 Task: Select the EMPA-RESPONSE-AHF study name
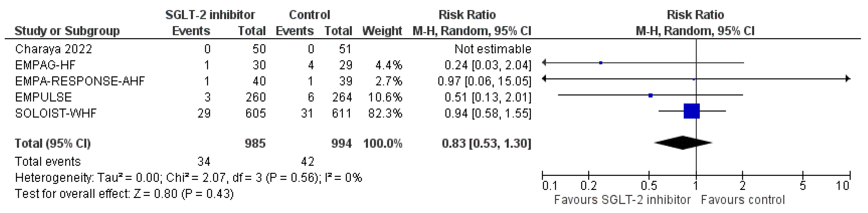(80, 81)
